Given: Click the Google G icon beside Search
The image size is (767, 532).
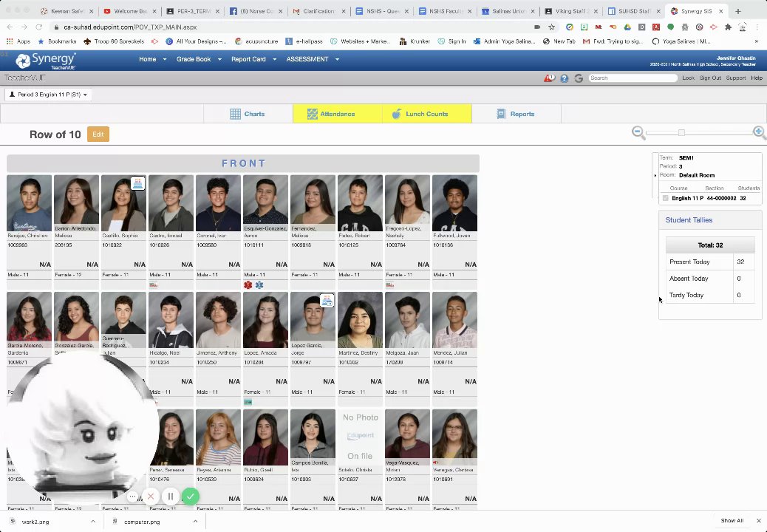Looking at the screenshot, I should coord(579,78).
